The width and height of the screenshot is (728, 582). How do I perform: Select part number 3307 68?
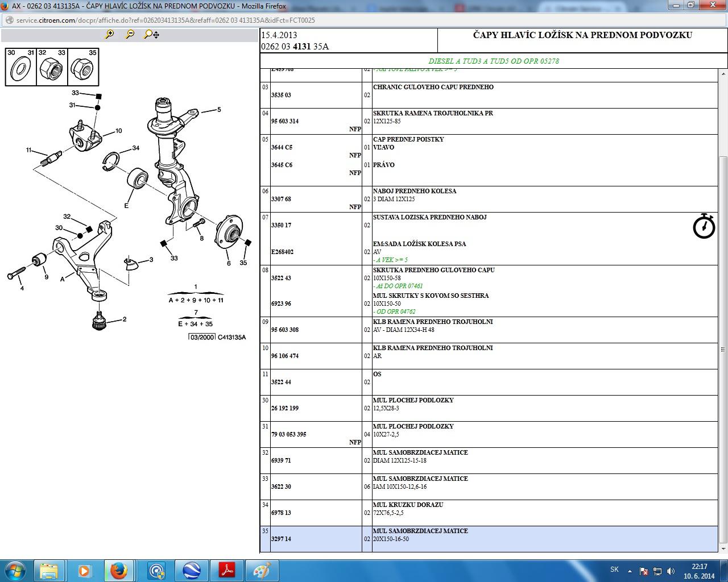(x=281, y=199)
